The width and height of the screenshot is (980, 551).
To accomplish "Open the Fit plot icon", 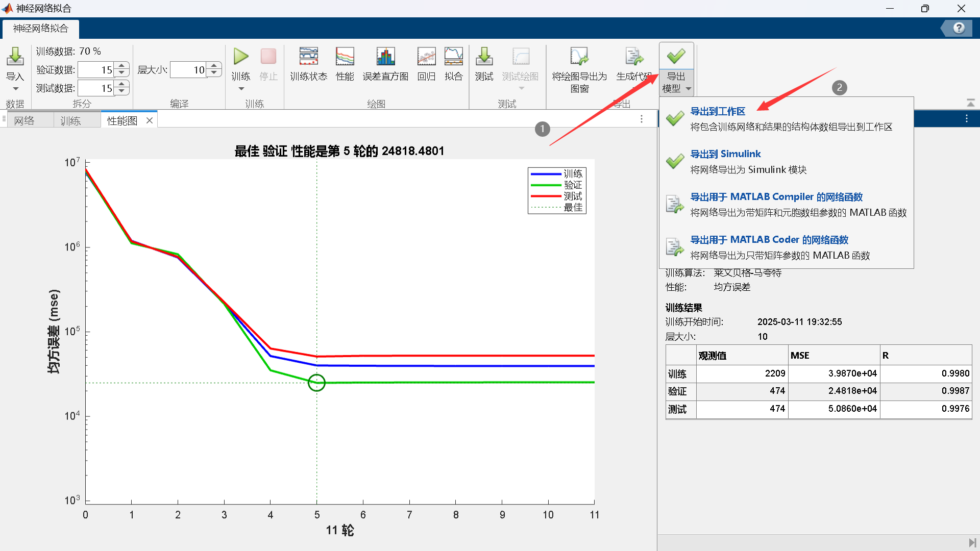I will pos(453,57).
